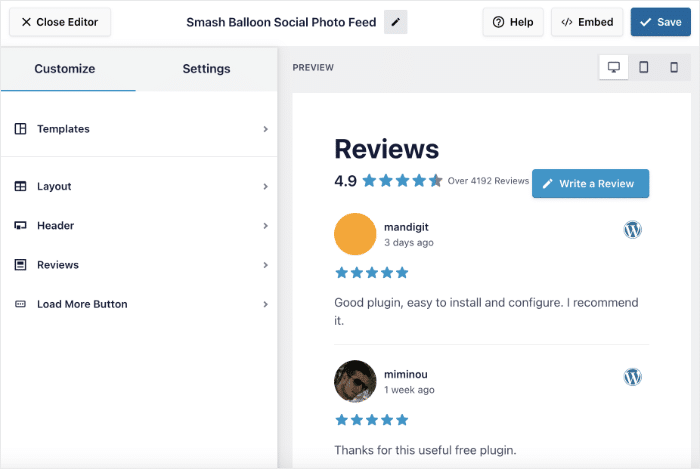Switch preview to mobile phone view icon

674,67
